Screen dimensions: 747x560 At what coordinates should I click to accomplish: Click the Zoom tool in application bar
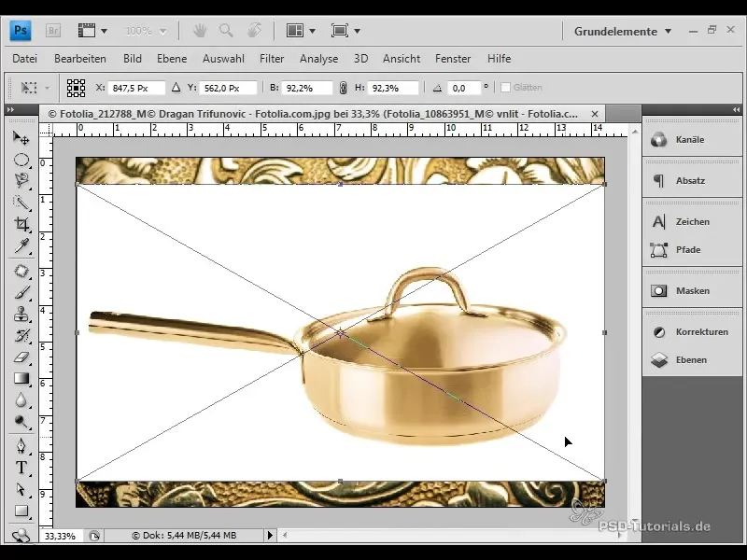[226, 31]
